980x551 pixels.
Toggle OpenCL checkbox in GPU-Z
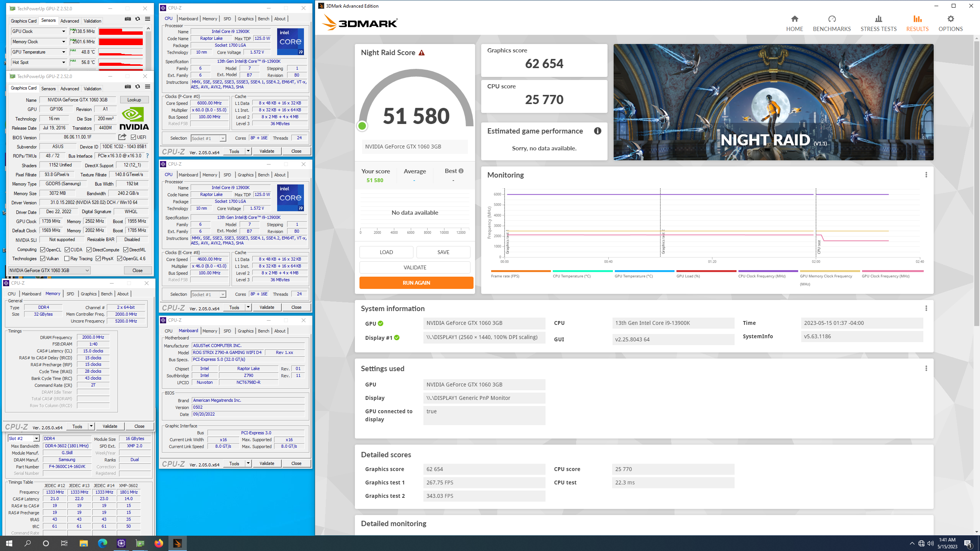pos(42,250)
